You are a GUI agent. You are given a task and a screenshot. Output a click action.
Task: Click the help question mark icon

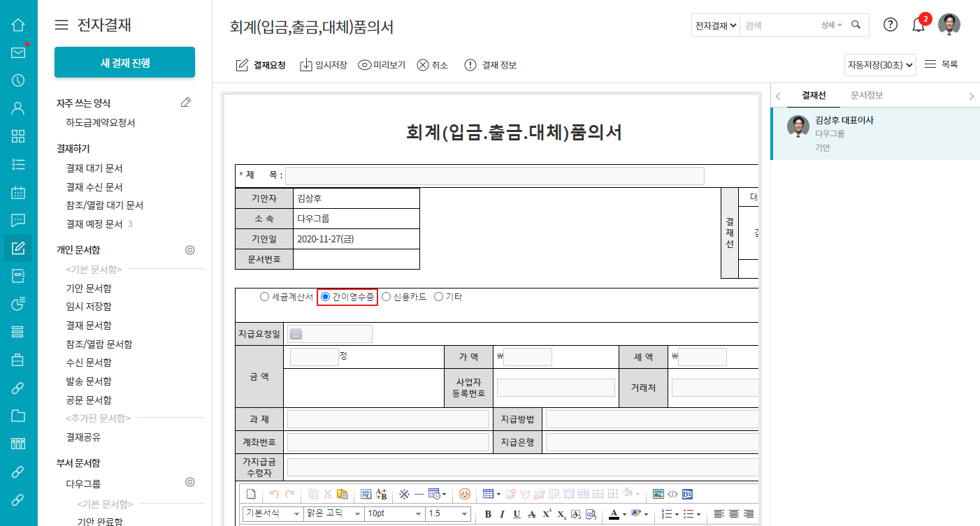pyautogui.click(x=890, y=24)
